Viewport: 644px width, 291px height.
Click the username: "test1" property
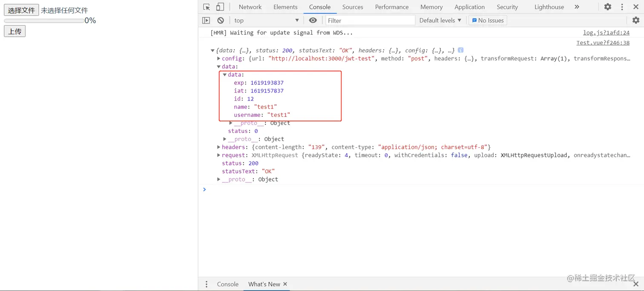pos(262,115)
